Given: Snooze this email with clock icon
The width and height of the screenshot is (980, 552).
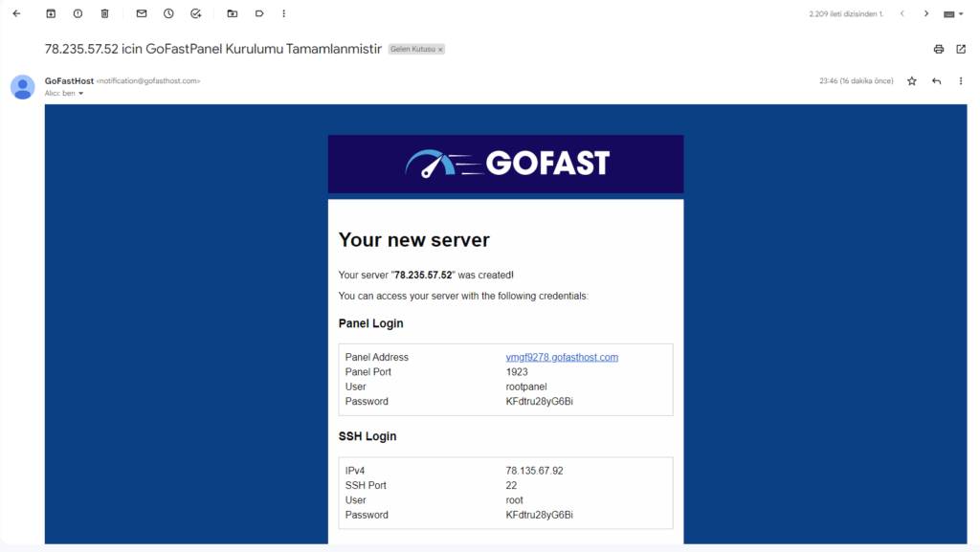Looking at the screenshot, I should click(168, 14).
